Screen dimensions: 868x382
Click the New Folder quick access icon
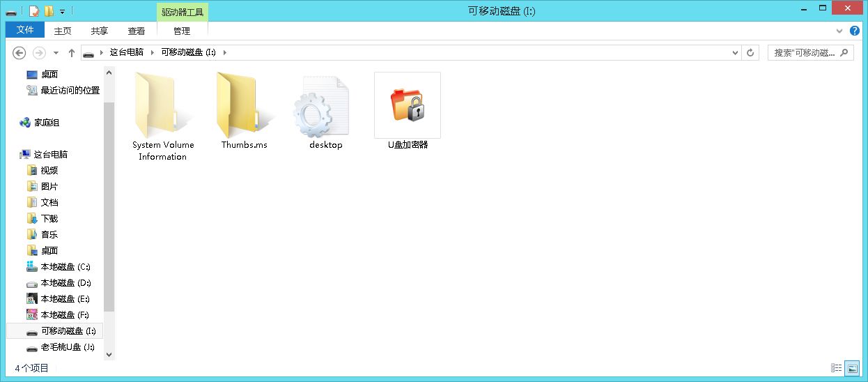tap(48, 11)
